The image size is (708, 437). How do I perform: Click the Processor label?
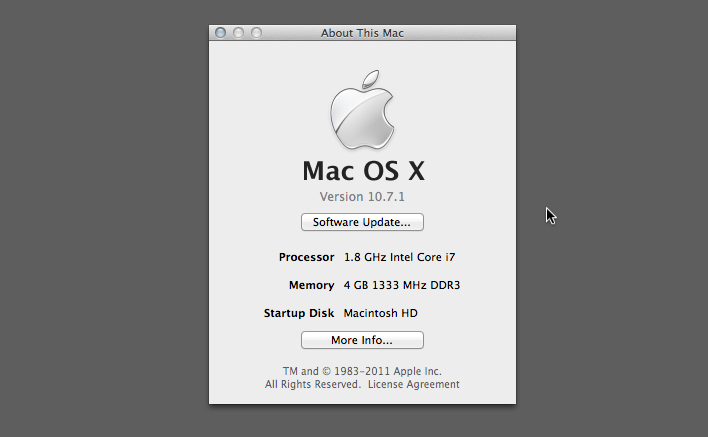306,257
